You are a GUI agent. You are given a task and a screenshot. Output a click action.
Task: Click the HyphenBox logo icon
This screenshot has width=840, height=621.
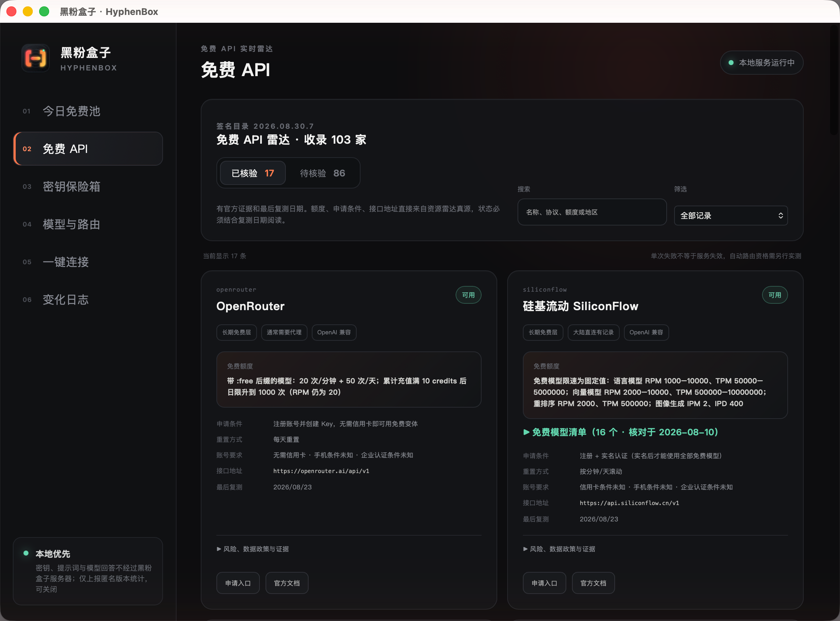pyautogui.click(x=36, y=59)
